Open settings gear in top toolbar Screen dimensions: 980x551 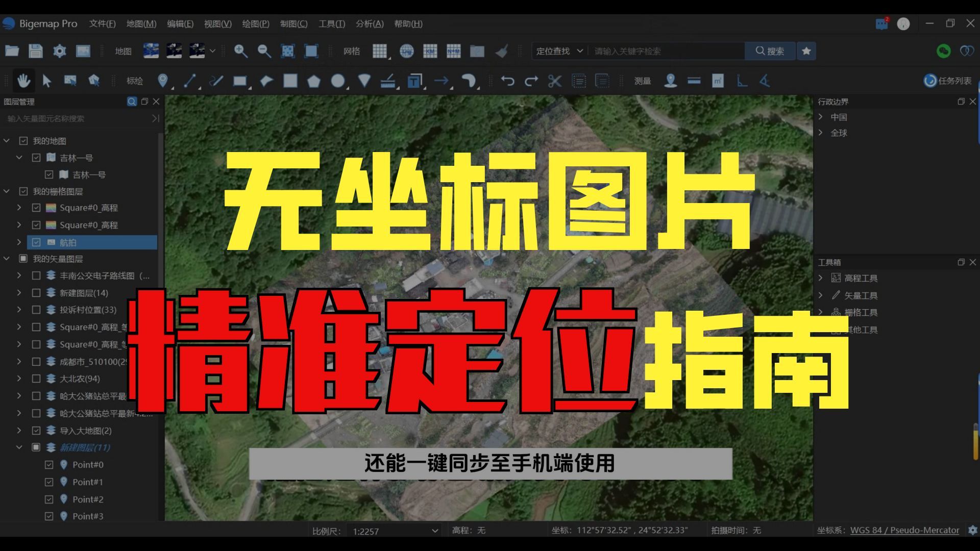60,51
